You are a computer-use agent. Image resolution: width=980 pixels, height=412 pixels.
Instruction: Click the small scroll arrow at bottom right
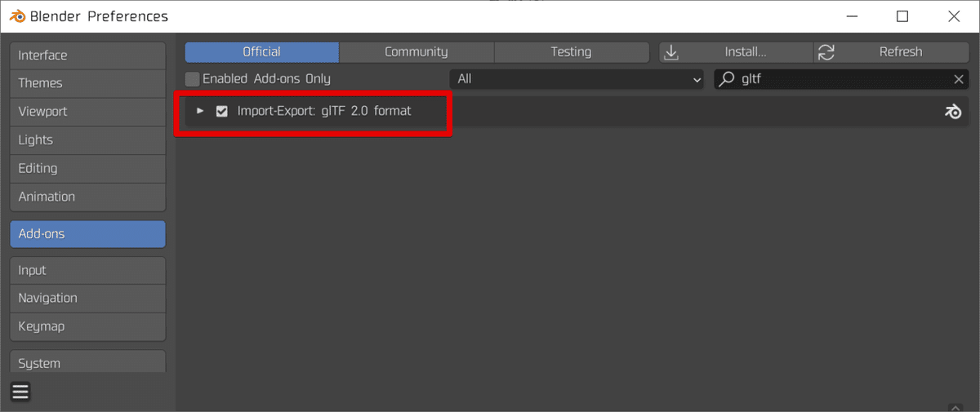tap(955, 407)
